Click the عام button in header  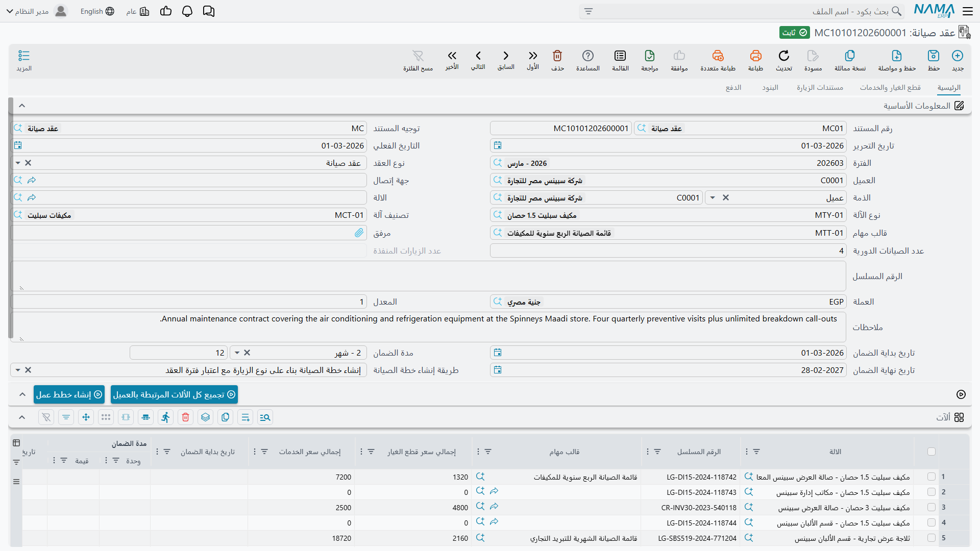(138, 11)
